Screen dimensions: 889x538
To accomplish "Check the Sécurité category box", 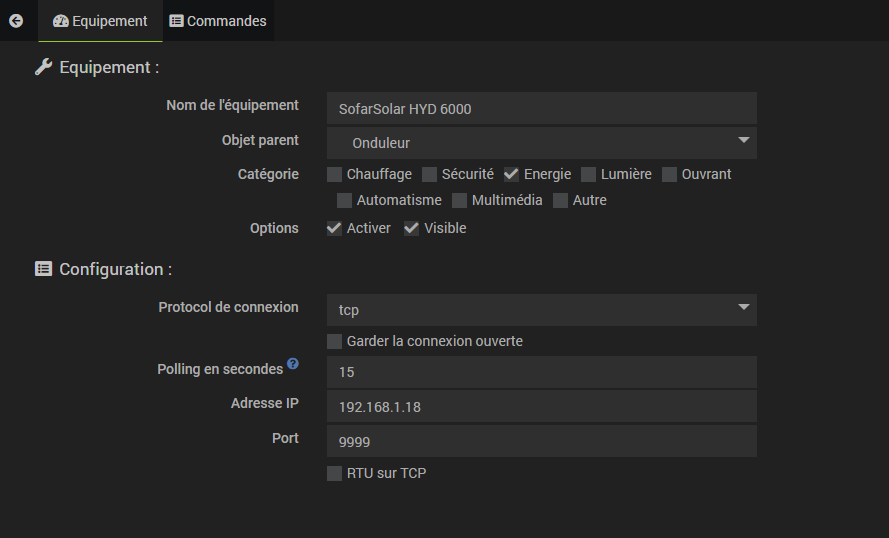I will pyautogui.click(x=429, y=175).
